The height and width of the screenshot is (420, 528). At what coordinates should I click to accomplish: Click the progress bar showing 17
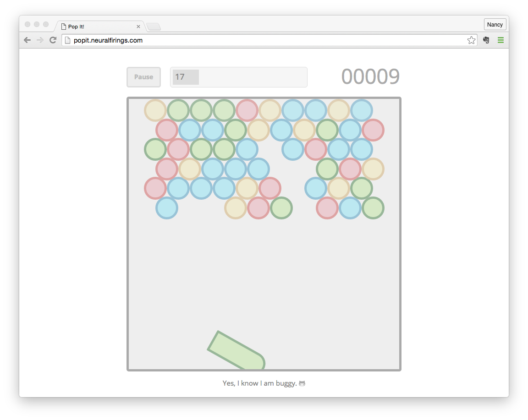pyautogui.click(x=238, y=77)
